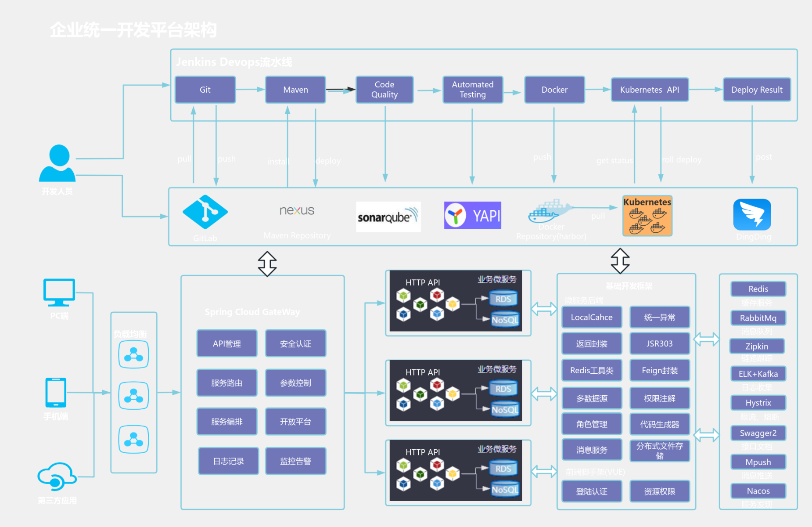Select the developer person icon
Image resolution: width=812 pixels, height=527 pixels.
57,163
